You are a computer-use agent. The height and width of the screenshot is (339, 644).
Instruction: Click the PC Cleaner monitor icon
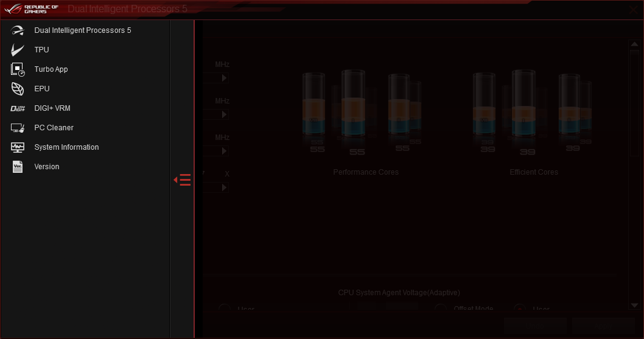tap(18, 128)
